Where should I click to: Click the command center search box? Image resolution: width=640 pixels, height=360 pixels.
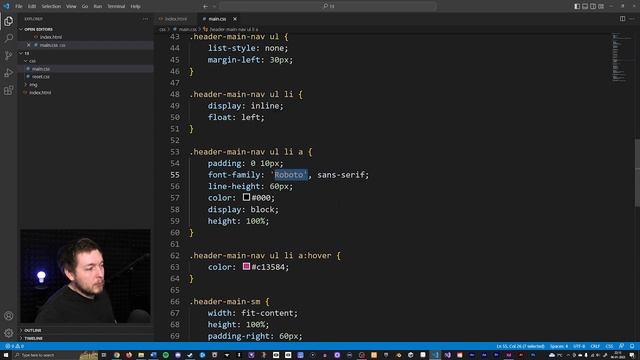tap(328, 6)
